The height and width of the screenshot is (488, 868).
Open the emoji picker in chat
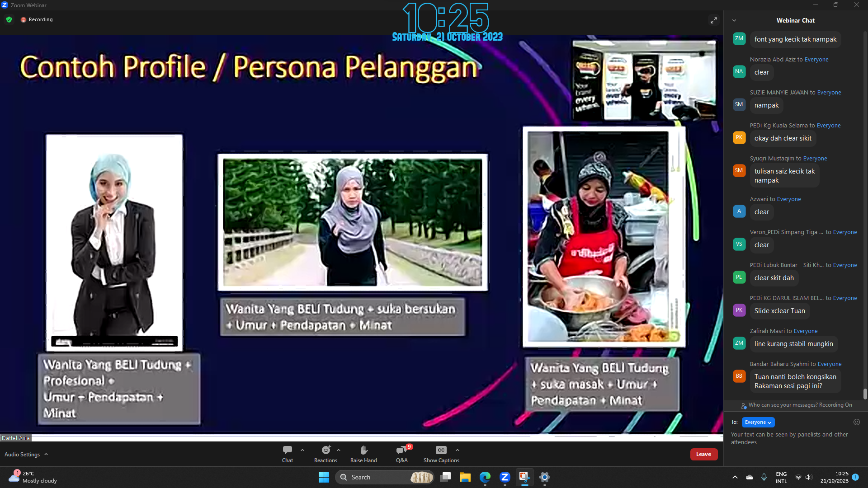[856, 422]
